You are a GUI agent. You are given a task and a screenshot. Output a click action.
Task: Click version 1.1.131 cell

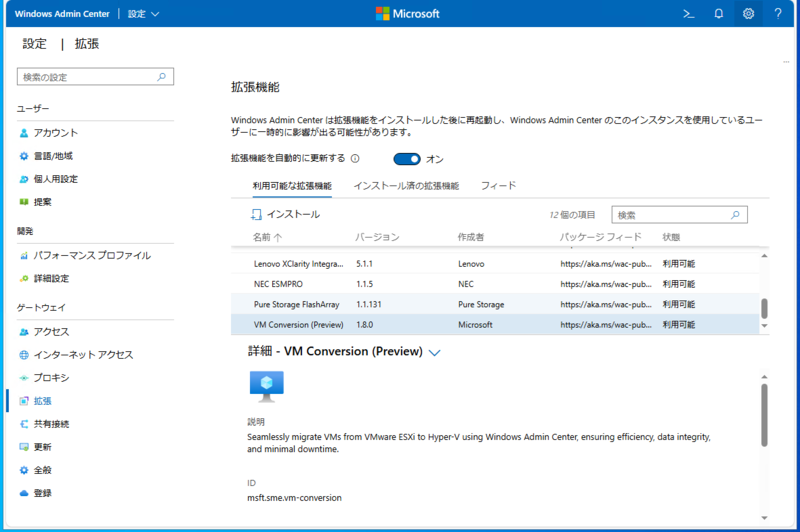369,305
